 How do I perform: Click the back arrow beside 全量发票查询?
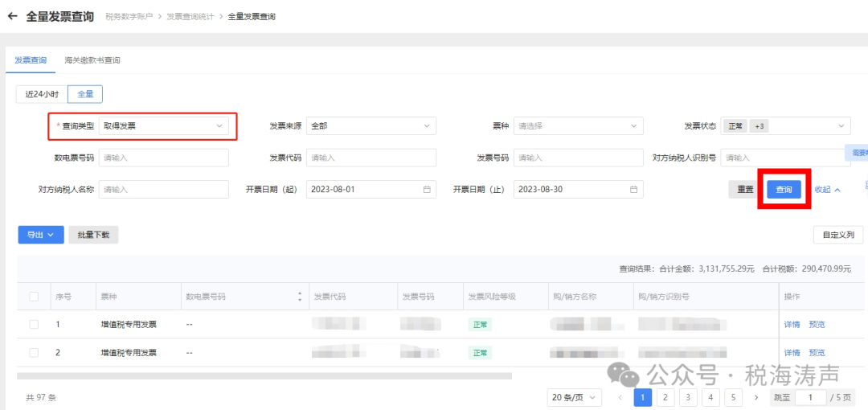coord(12,16)
